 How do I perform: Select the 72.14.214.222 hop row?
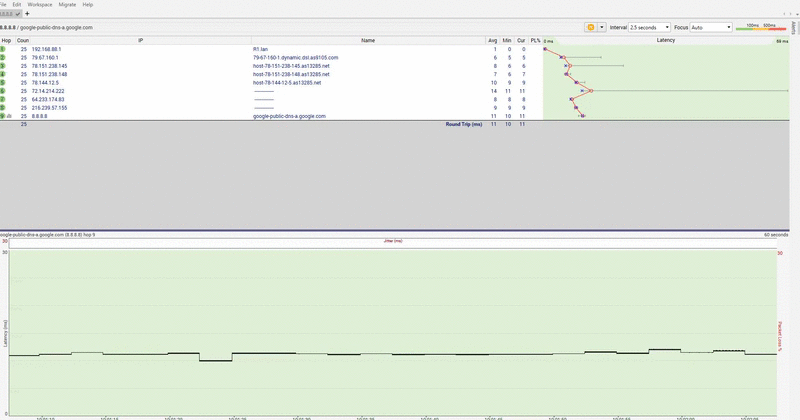pos(271,91)
